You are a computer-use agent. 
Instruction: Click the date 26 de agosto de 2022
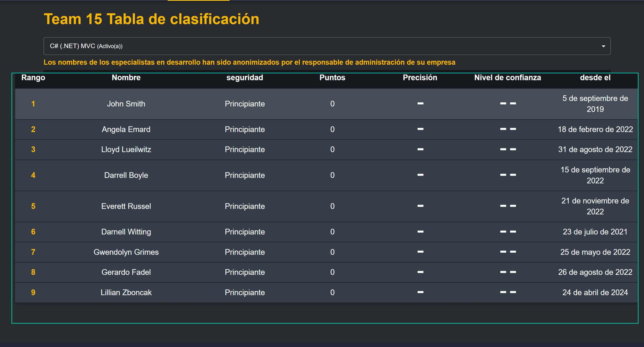point(595,272)
